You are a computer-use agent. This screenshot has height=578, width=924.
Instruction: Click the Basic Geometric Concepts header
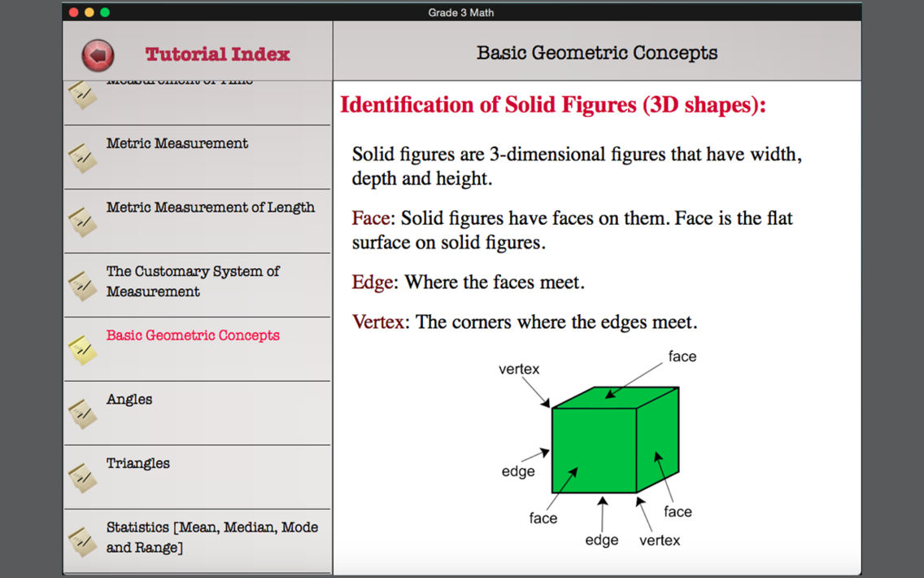(x=596, y=51)
